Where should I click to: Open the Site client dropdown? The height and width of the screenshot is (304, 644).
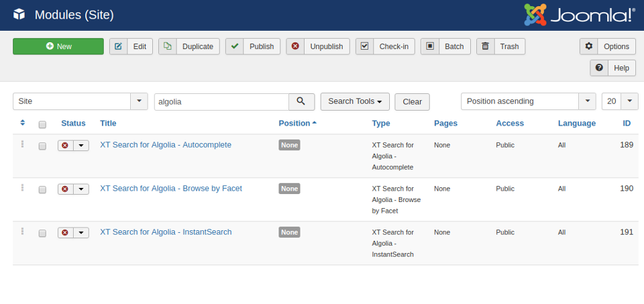coord(80,101)
